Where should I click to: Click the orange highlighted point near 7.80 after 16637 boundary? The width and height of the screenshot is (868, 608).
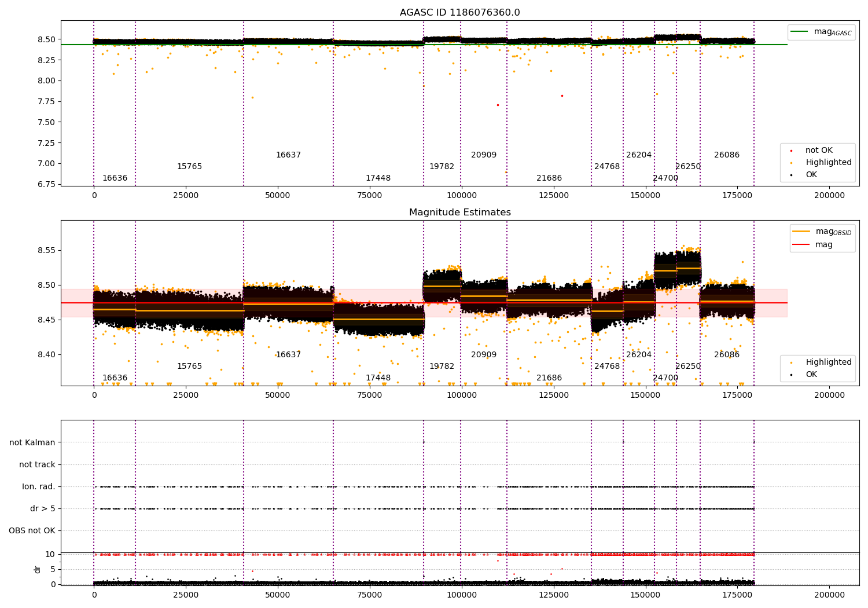tap(252, 97)
